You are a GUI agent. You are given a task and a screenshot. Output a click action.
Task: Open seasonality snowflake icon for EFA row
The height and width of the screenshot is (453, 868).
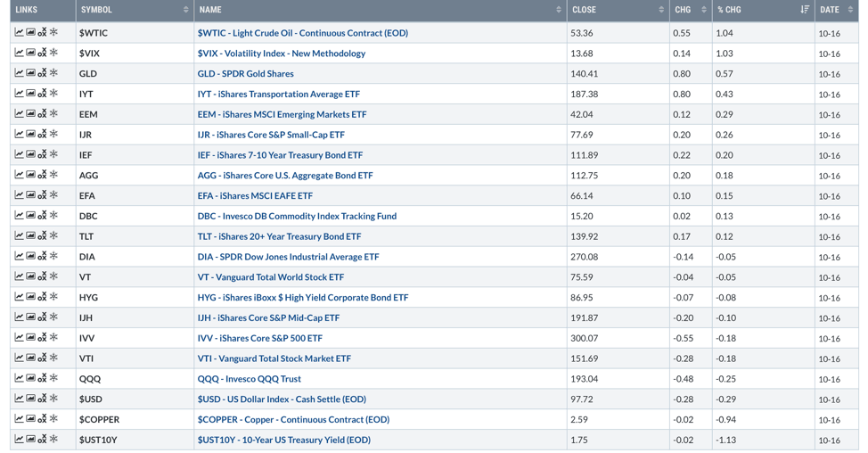point(53,195)
